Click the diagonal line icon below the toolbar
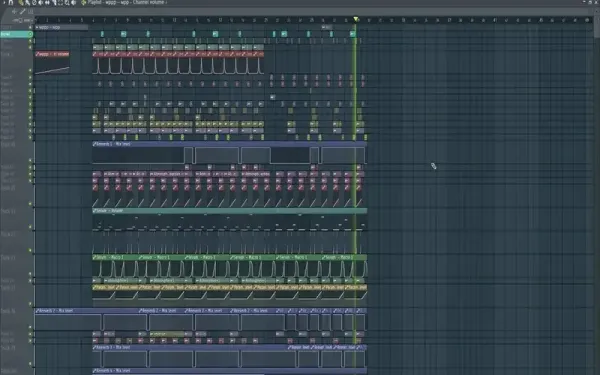 pyautogui.click(x=22, y=11)
